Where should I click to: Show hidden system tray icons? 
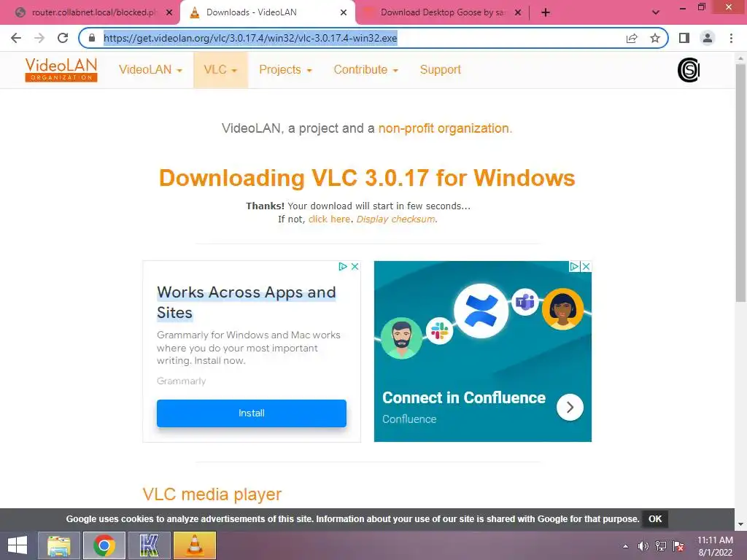coord(625,546)
